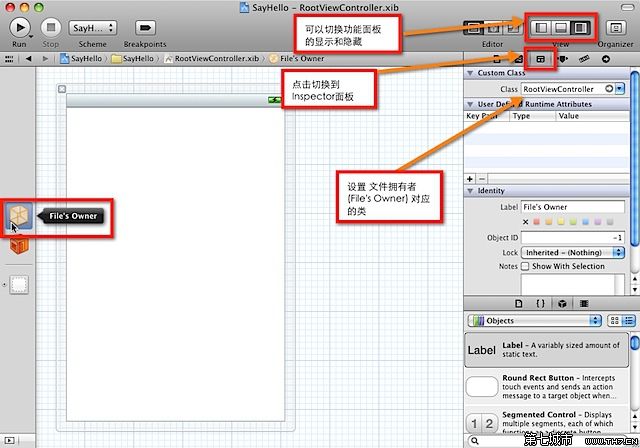The width and height of the screenshot is (640, 448).
Task: Open the related files menu in jump bar
Action: coord(9,59)
